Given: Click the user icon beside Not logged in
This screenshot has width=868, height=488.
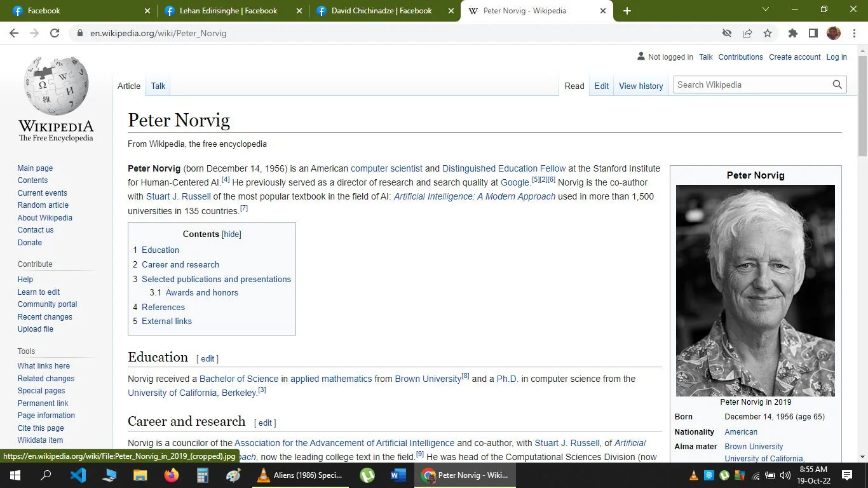Looking at the screenshot, I should coord(641,57).
